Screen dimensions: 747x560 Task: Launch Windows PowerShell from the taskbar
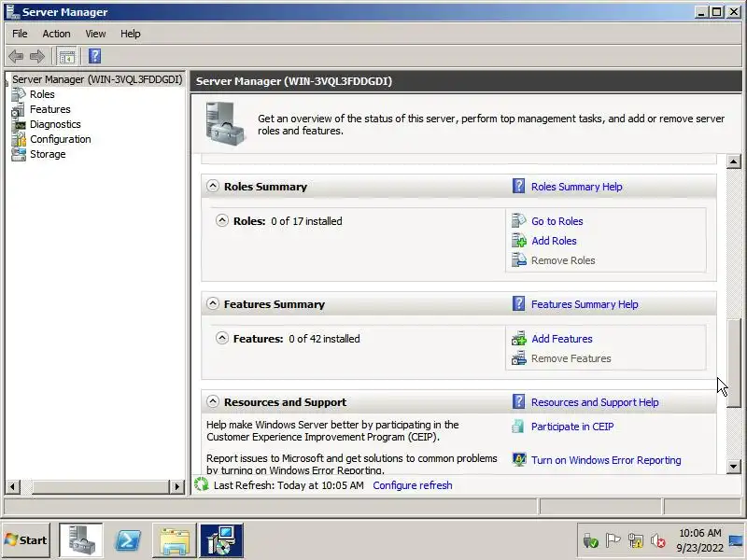pos(128,540)
